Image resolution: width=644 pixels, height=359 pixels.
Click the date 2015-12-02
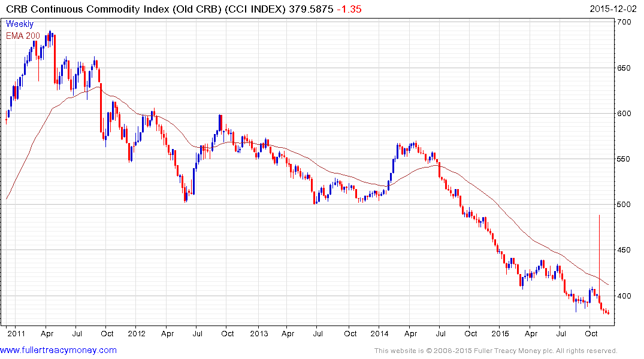613,9
